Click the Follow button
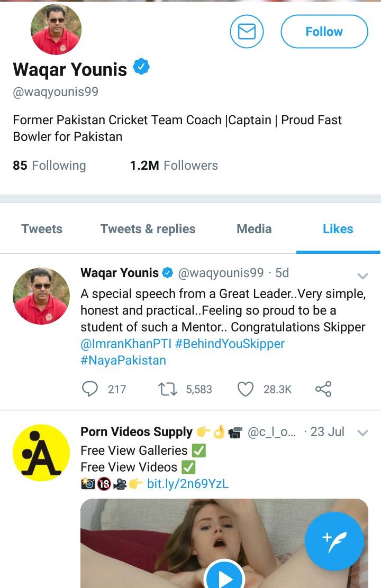 (x=324, y=32)
